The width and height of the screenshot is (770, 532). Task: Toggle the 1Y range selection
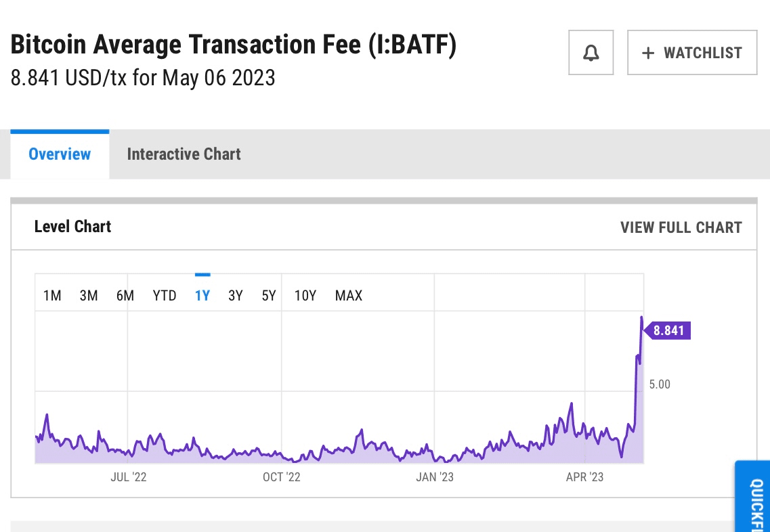pyautogui.click(x=202, y=295)
